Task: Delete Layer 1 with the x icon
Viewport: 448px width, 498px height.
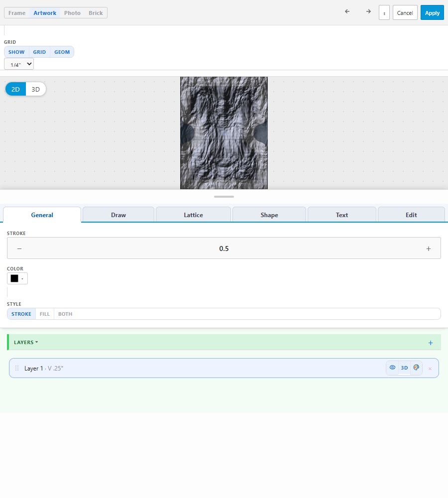Action: pyautogui.click(x=430, y=369)
